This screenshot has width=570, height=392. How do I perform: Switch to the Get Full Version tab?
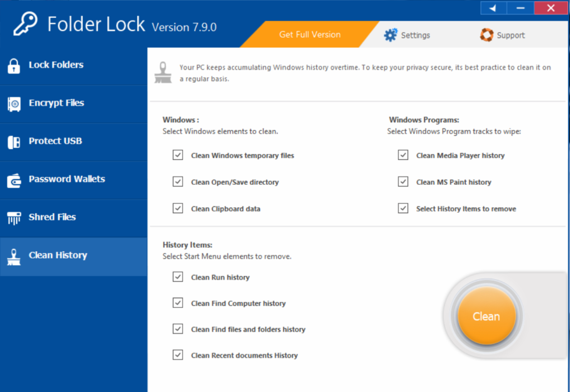pos(309,35)
